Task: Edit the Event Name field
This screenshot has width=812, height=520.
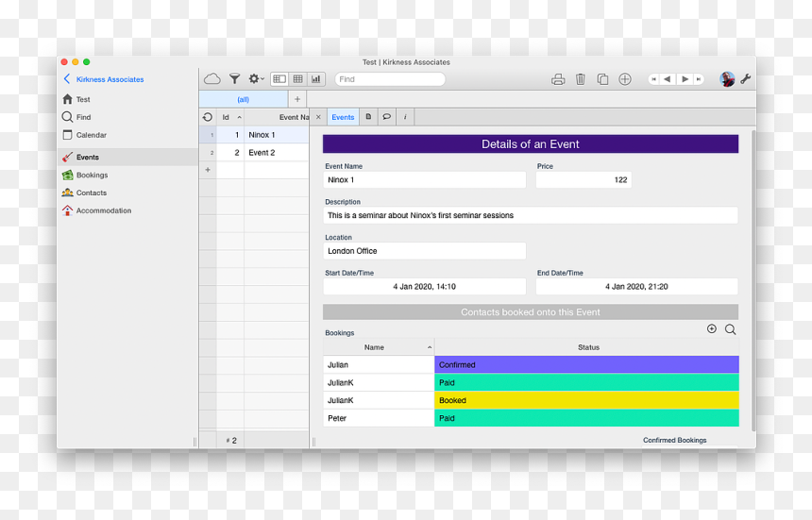Action: 425,180
